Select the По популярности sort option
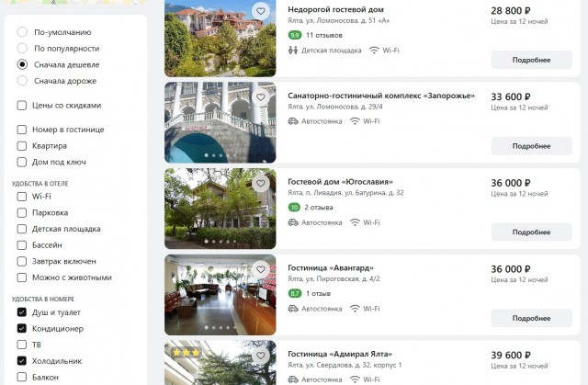 click(22, 49)
